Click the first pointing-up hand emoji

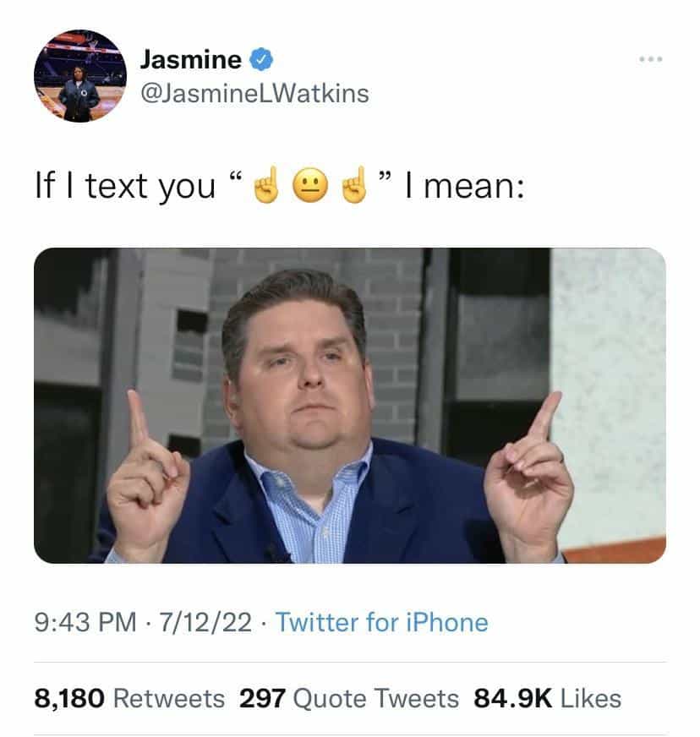pos(266,186)
